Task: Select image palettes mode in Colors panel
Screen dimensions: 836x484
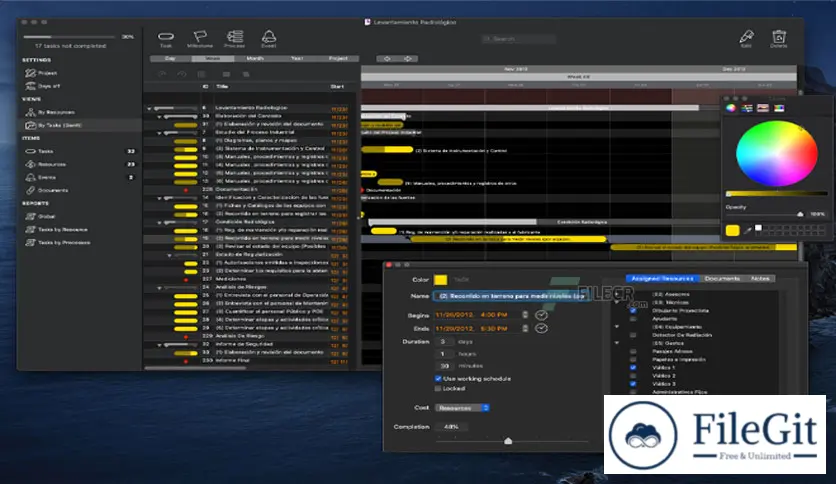Action: [779, 108]
